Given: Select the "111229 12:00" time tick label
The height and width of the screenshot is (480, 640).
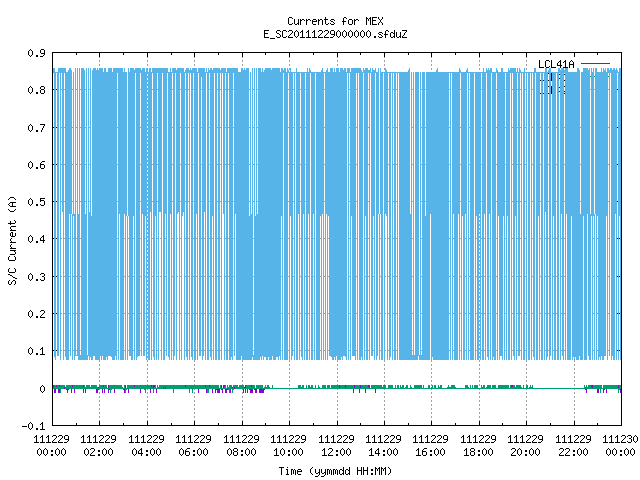Looking at the screenshot, I should 336,446.
